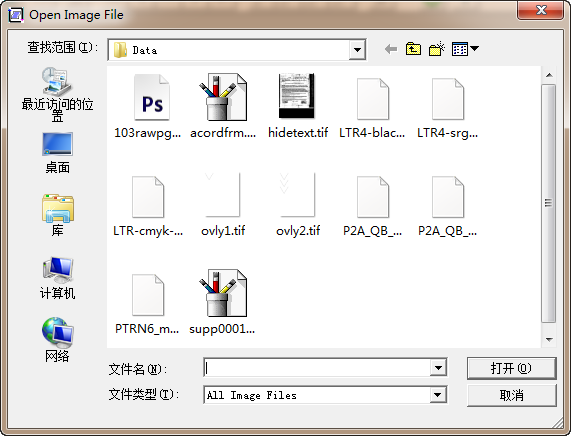
Task: Click the 打开 open button
Action: (x=511, y=368)
